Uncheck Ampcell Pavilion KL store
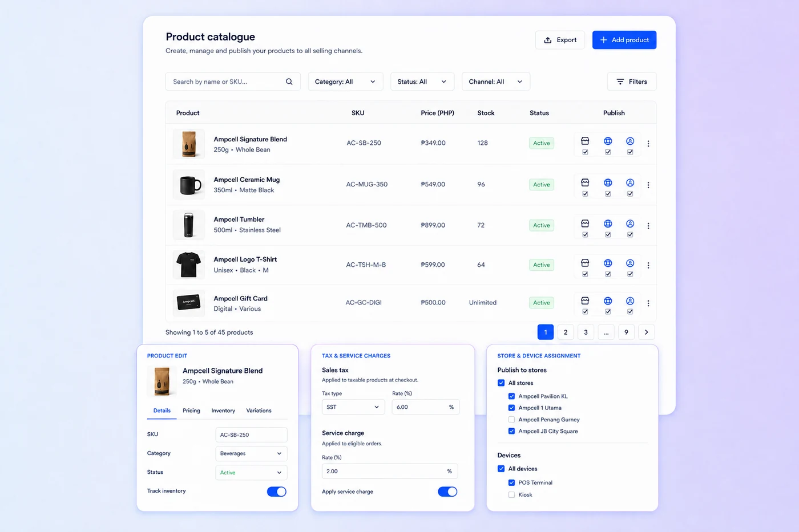 point(511,396)
